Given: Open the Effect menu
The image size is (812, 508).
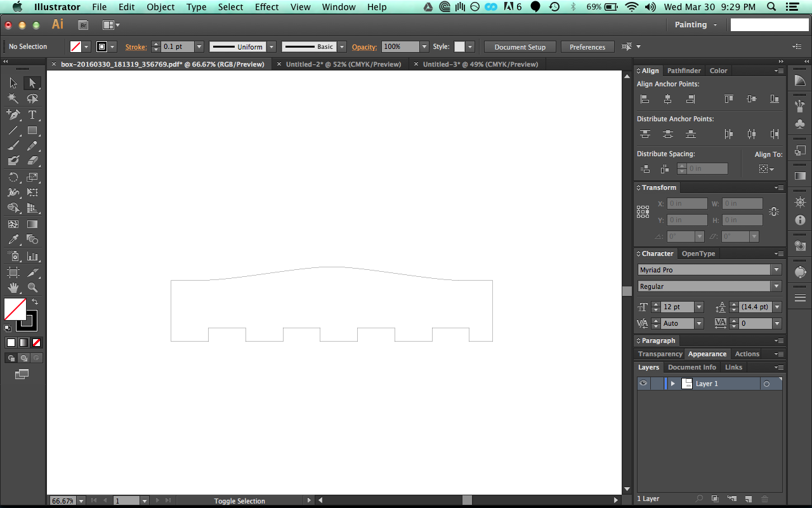Looking at the screenshot, I should [266, 7].
